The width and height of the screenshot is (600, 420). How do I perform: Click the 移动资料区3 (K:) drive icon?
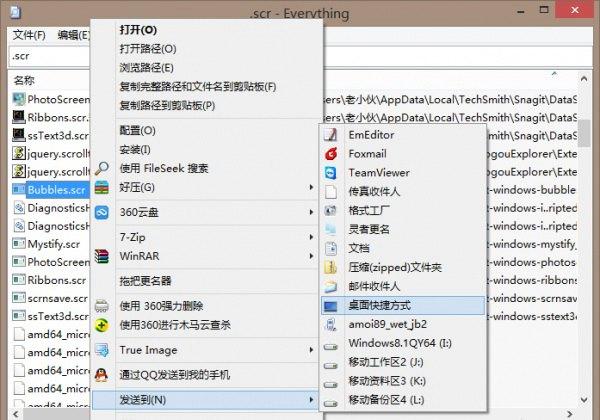(331, 384)
